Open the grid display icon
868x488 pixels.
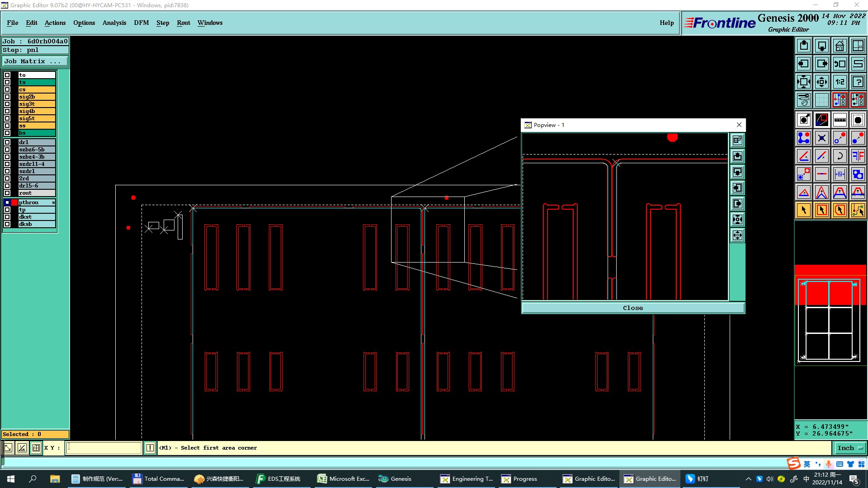pyautogui.click(x=821, y=100)
